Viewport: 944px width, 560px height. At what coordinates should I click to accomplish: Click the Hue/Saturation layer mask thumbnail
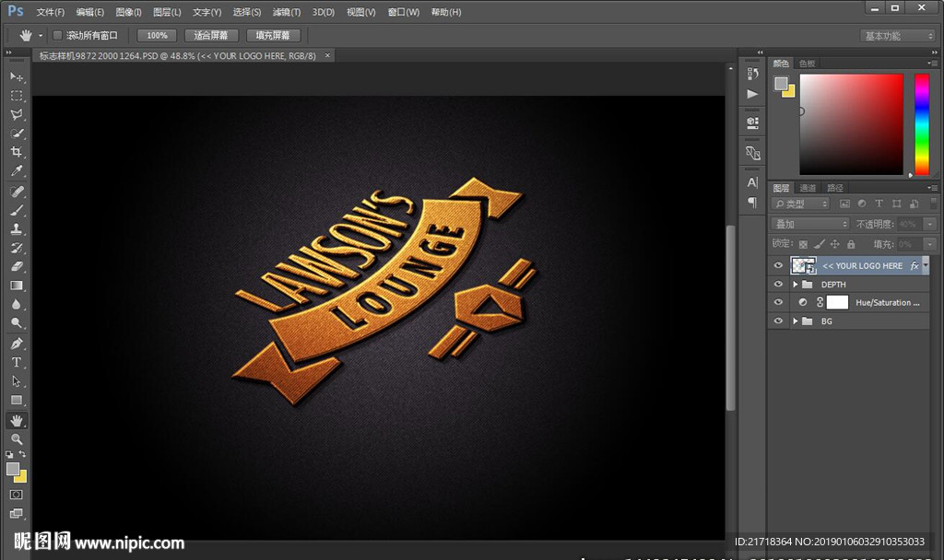tap(837, 302)
